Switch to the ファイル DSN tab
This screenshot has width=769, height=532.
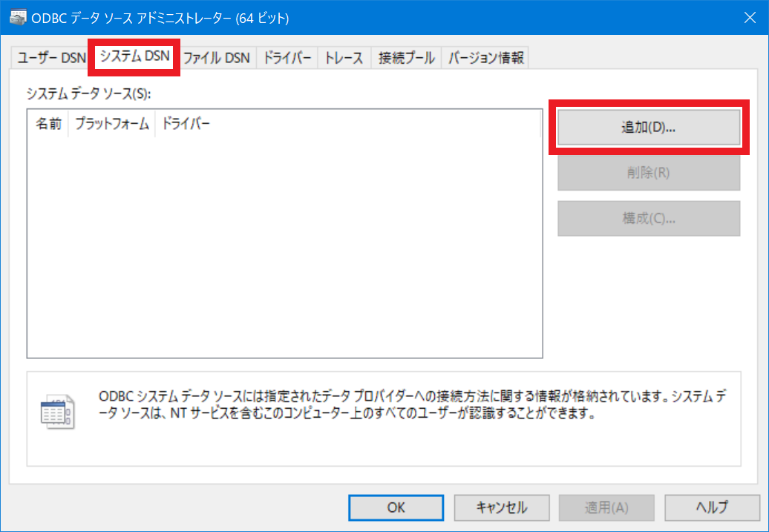point(216,58)
